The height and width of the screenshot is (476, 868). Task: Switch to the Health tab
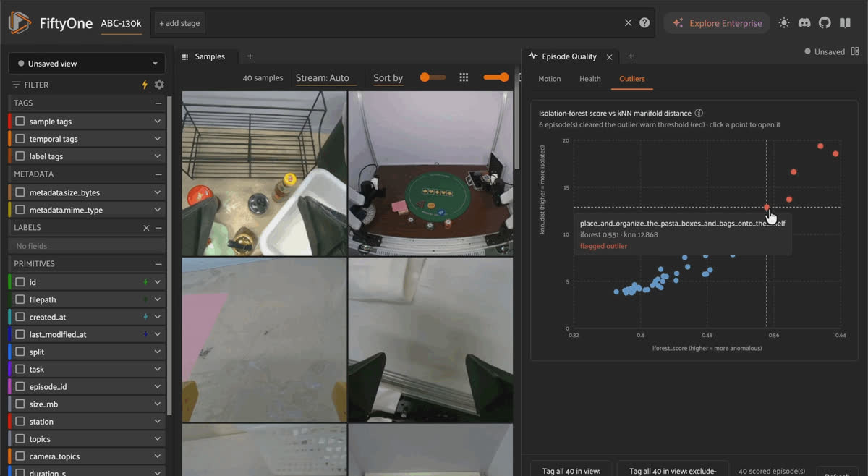(x=590, y=79)
